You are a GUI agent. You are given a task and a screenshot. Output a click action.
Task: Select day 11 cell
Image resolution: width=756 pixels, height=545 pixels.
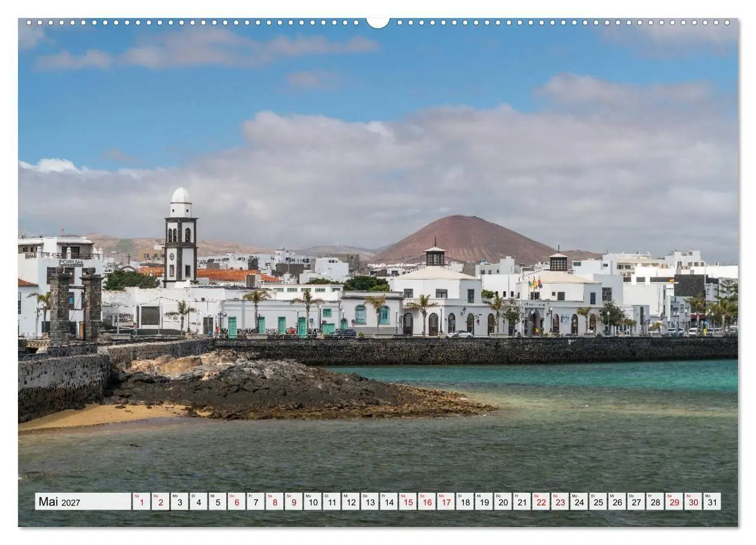click(331, 502)
